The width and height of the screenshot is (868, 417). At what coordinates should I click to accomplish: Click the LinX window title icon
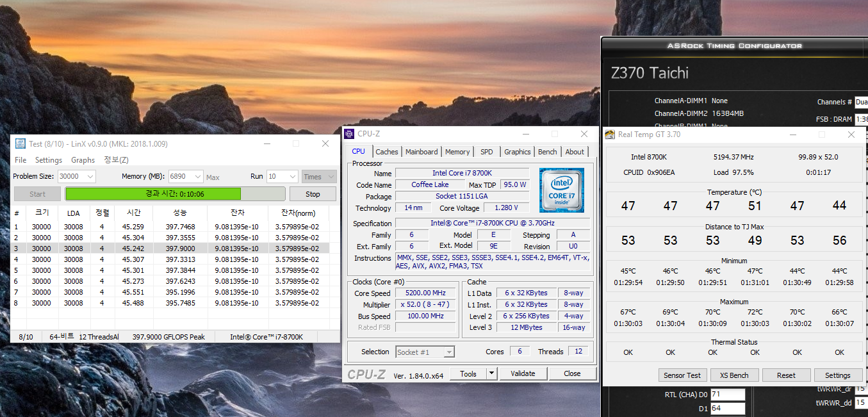click(20, 143)
